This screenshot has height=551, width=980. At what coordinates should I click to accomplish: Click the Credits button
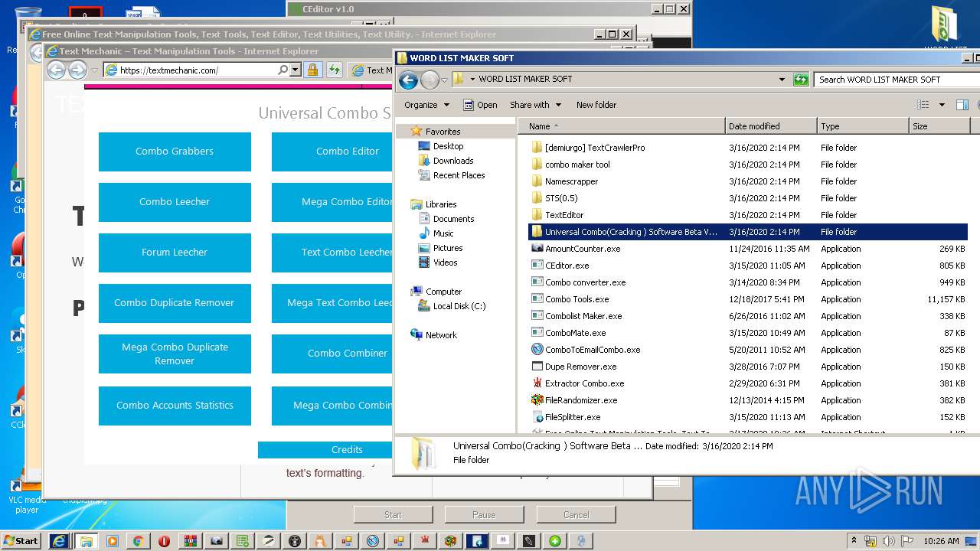[325, 450]
